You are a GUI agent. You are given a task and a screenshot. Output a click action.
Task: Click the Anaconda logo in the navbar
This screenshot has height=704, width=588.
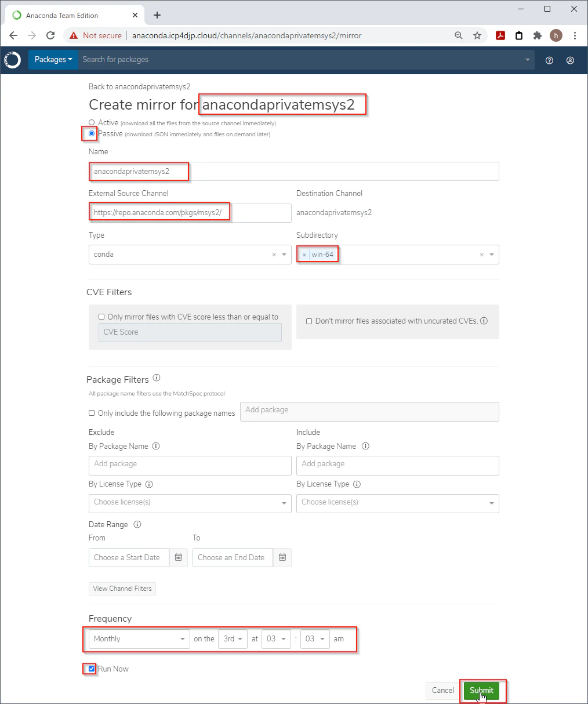(x=13, y=60)
